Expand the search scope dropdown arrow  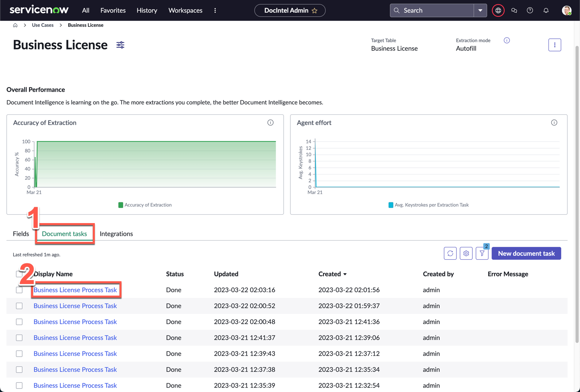(x=480, y=10)
